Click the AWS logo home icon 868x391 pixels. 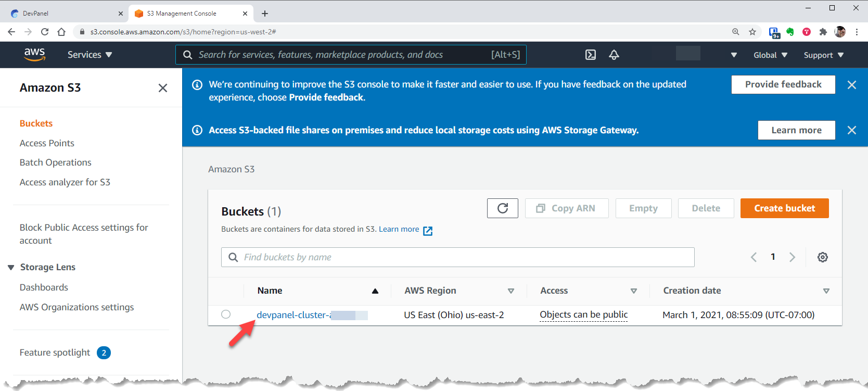(x=34, y=54)
